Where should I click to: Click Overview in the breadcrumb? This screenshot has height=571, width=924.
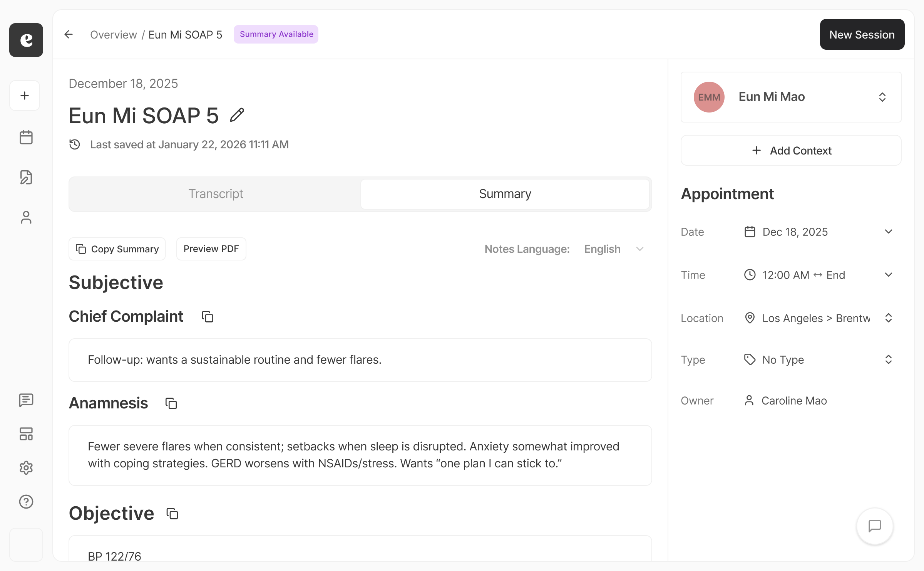coord(114,35)
